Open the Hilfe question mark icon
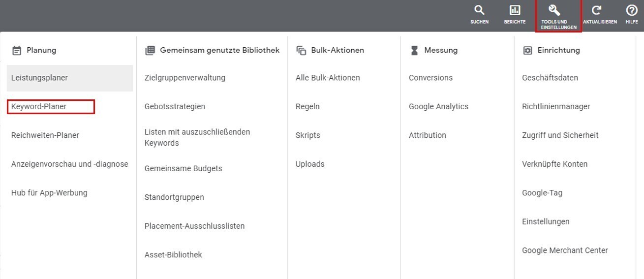 pyautogui.click(x=632, y=11)
